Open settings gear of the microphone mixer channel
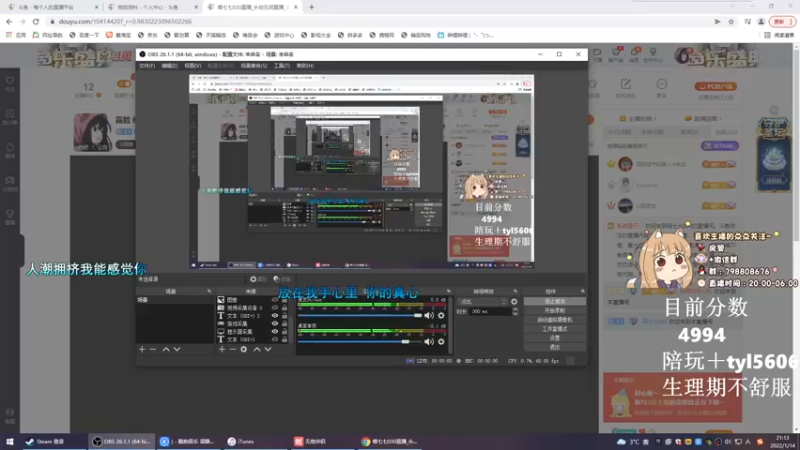Image resolution: width=800 pixels, height=450 pixels. point(441,315)
